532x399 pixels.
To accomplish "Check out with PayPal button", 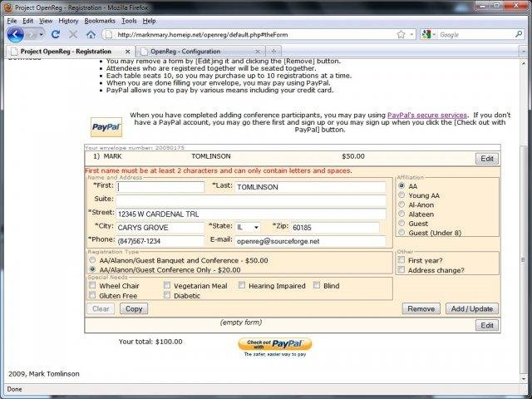I will coord(275,344).
